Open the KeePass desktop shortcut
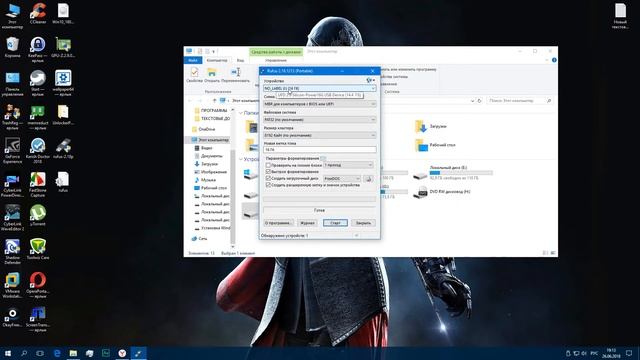 point(38,50)
